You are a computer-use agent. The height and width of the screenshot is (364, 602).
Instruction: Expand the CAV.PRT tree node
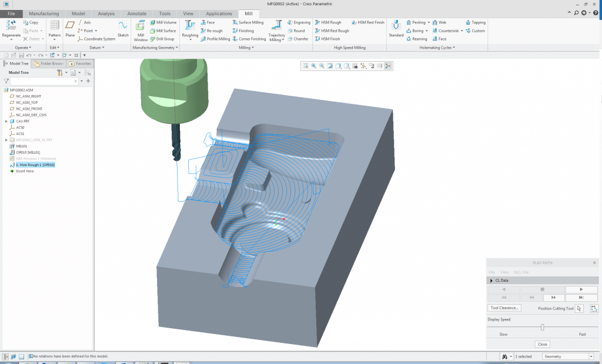click(6, 120)
